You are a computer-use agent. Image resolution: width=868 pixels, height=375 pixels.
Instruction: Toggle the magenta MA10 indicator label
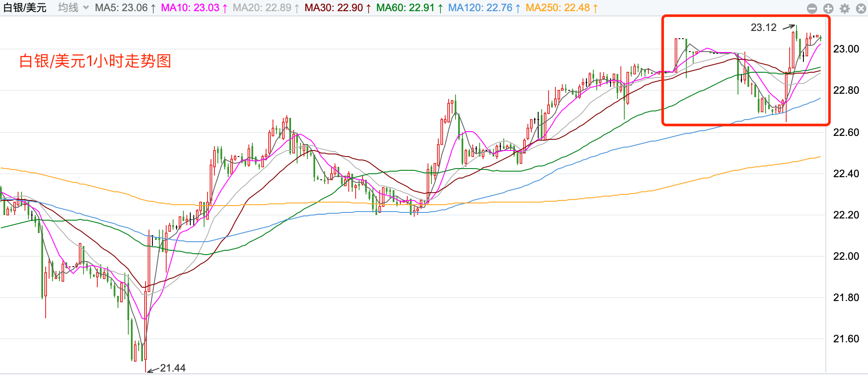tap(194, 8)
